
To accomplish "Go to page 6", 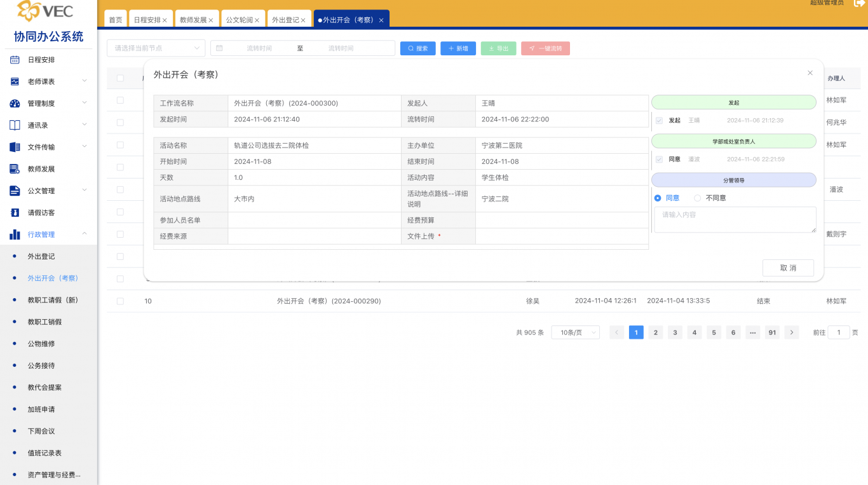I will (733, 332).
